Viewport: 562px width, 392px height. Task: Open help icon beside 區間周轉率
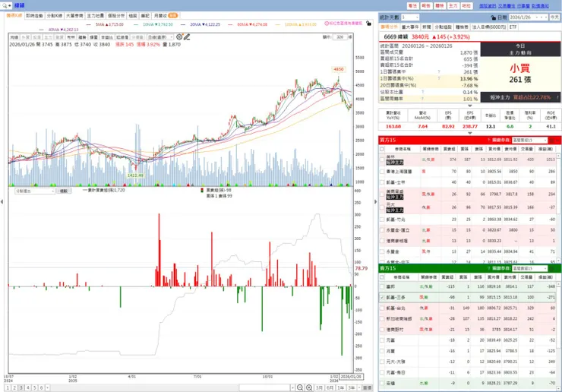coord(422,99)
